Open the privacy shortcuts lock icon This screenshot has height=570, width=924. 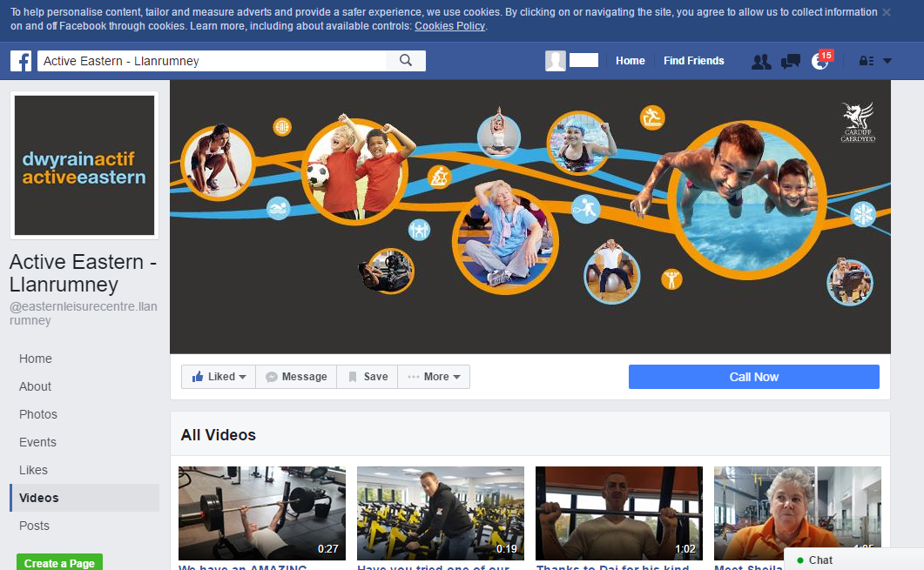point(867,61)
